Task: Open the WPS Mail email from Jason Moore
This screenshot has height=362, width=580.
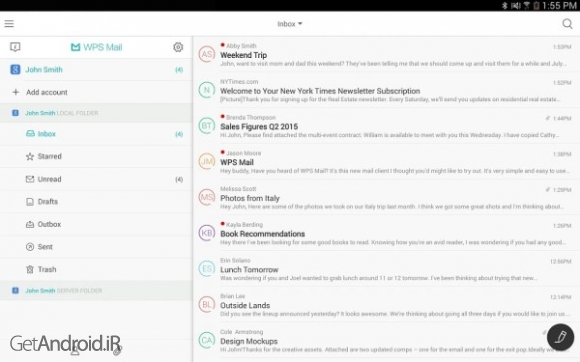Action: [387, 162]
